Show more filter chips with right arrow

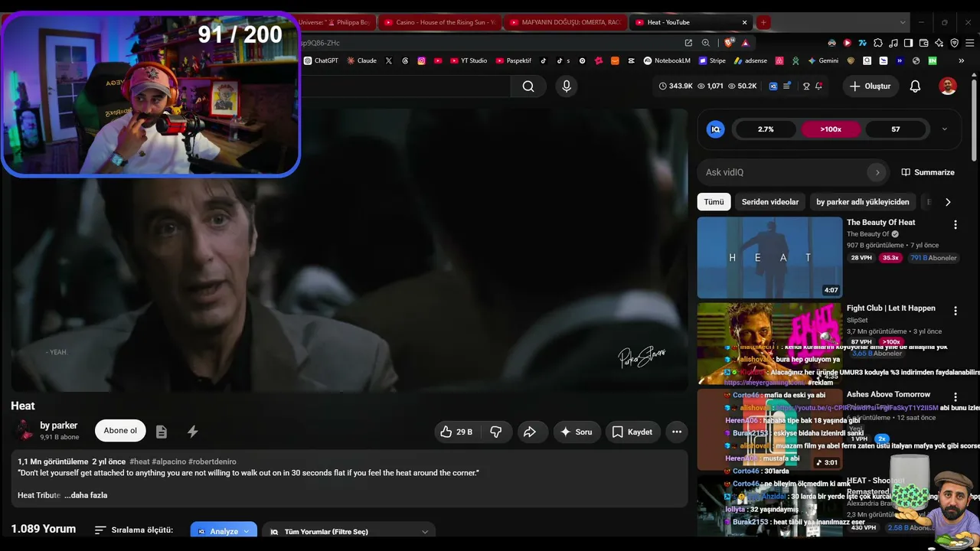click(948, 202)
